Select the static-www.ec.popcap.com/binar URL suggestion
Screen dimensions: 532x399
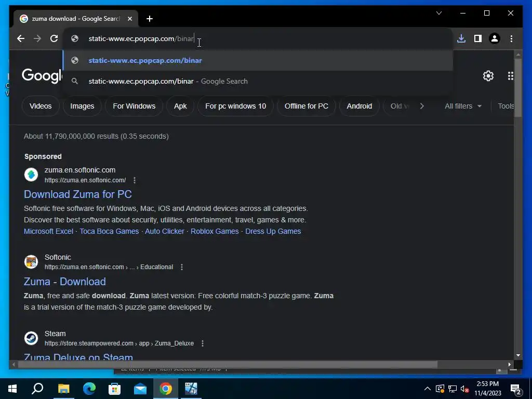pyautogui.click(x=258, y=60)
